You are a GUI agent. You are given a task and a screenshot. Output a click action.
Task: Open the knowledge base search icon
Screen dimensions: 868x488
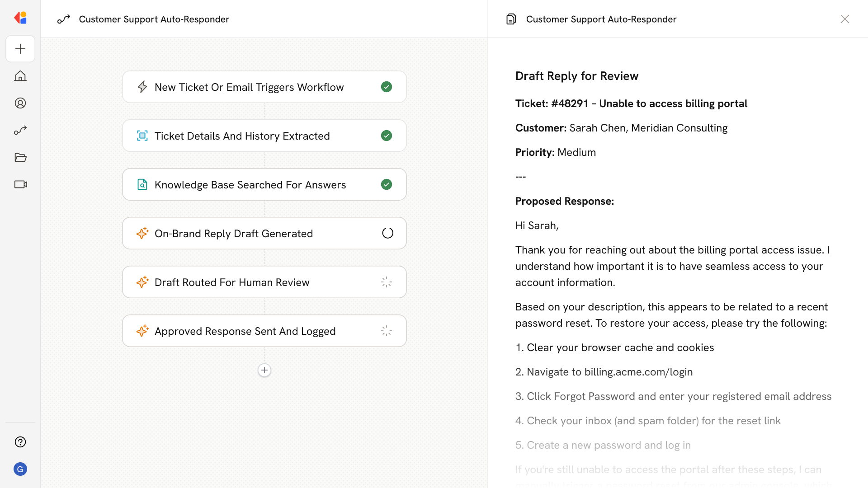[142, 184]
